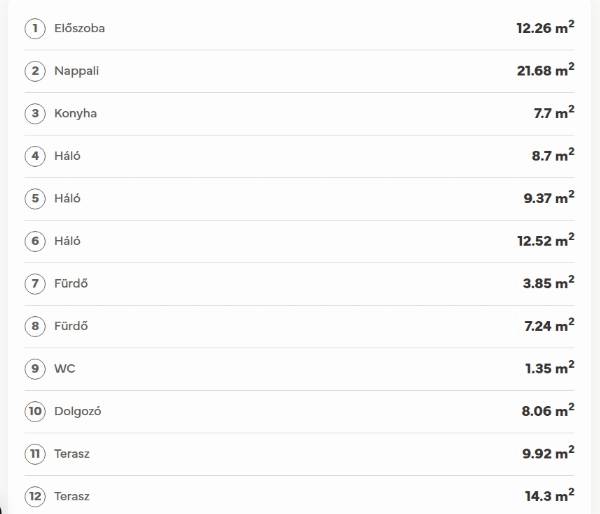Select the Nappali room name
This screenshot has height=514, width=600.
pyautogui.click(x=77, y=71)
